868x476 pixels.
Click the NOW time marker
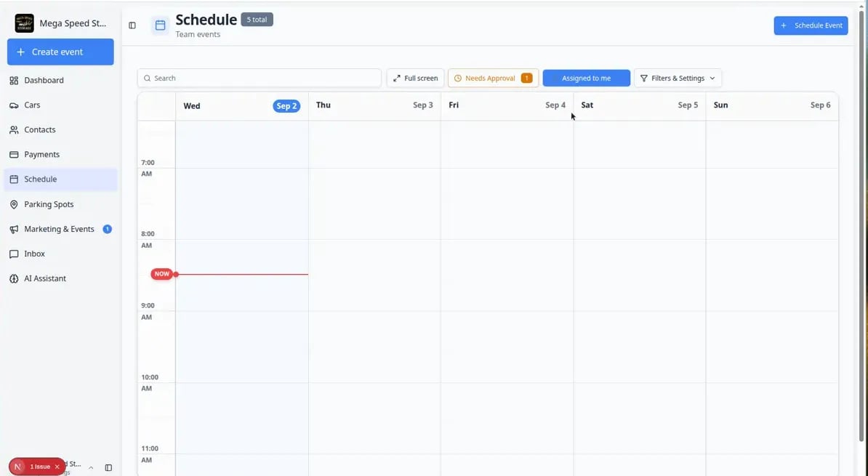tap(161, 274)
